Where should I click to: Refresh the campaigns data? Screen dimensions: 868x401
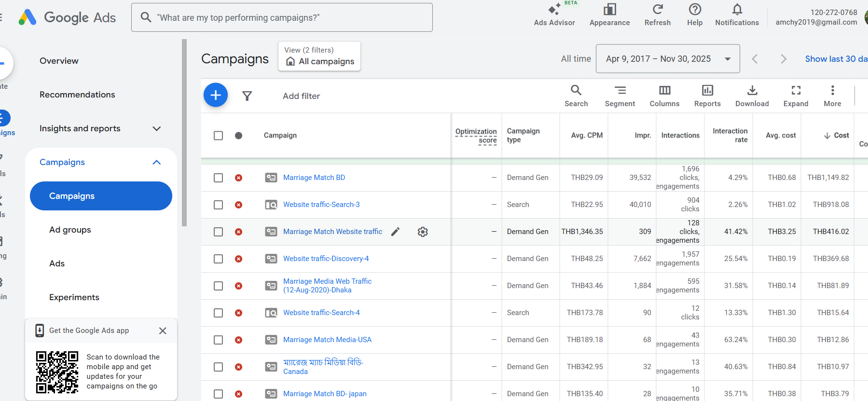tap(658, 15)
